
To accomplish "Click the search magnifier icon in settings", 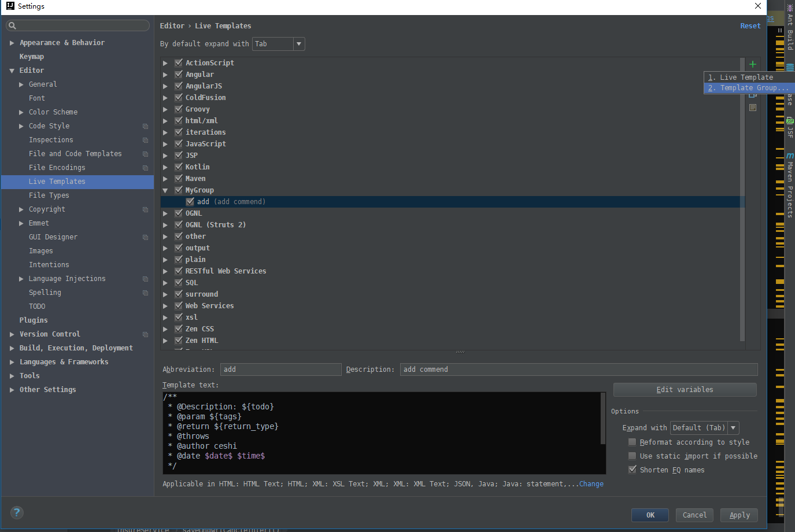I will pyautogui.click(x=12, y=25).
